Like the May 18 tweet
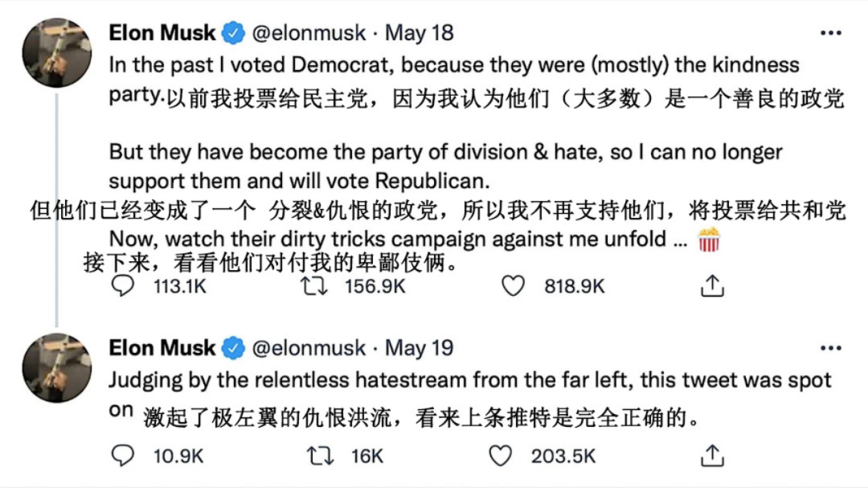The height and width of the screenshot is (488, 868). pyautogui.click(x=513, y=286)
